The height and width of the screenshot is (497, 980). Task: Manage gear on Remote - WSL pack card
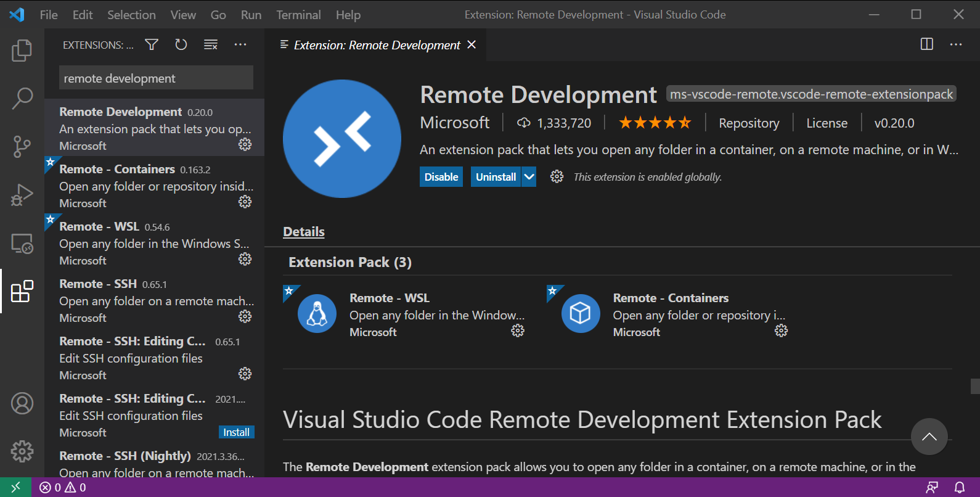[x=518, y=331]
